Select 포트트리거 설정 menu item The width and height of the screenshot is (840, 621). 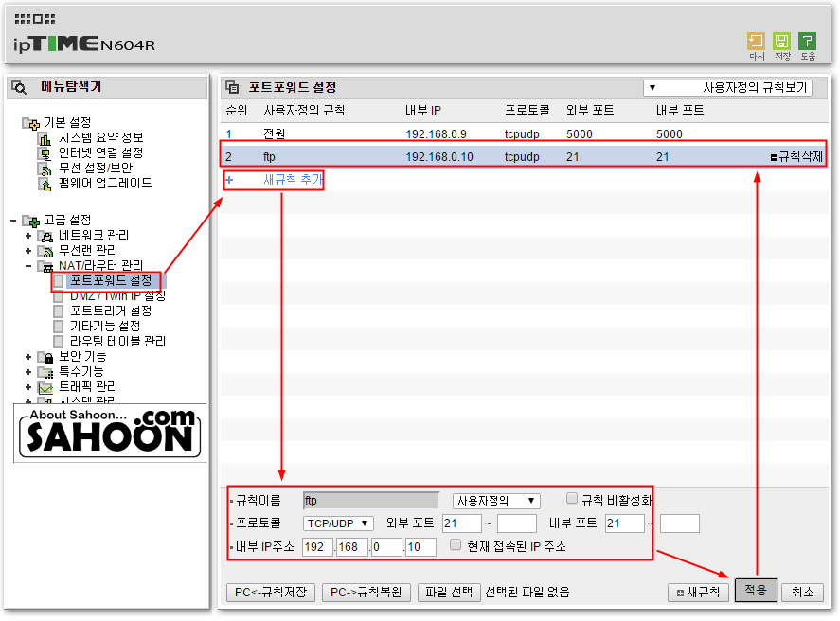111,311
